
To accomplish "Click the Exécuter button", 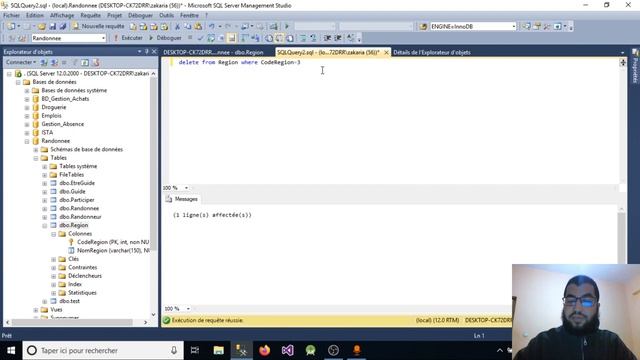I will [128, 38].
